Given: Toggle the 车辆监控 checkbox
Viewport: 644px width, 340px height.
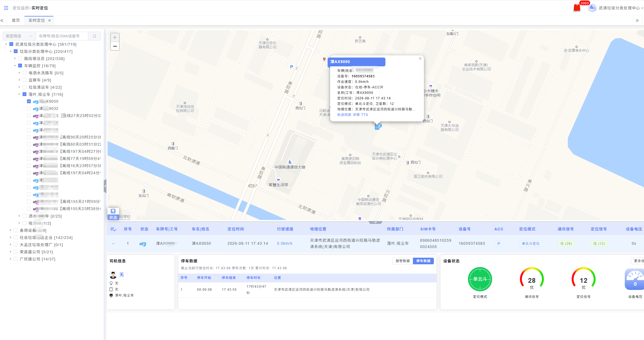Looking at the screenshot, I should point(20,66).
